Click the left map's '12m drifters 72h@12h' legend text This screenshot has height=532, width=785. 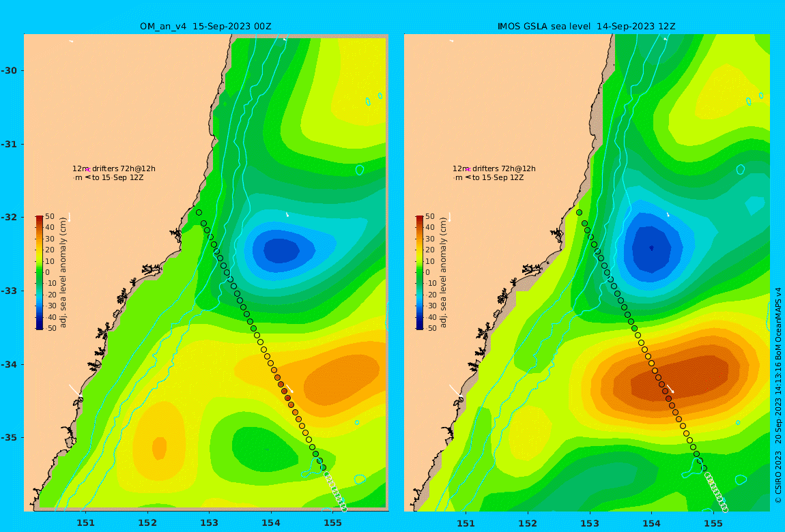(x=113, y=169)
